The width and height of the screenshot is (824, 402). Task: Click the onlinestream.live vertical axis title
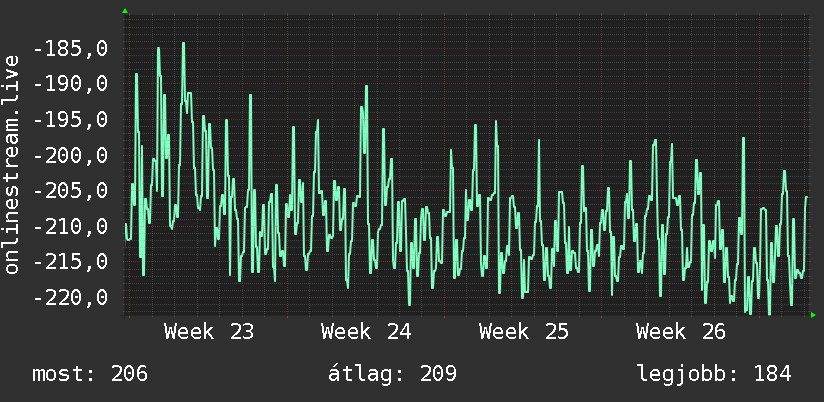pos(12,164)
